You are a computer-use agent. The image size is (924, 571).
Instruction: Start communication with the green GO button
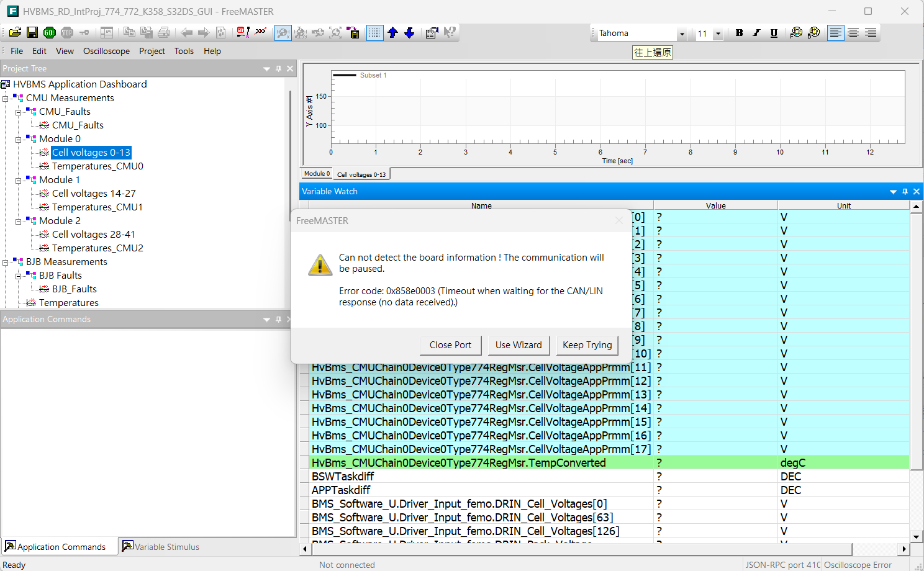(x=50, y=33)
